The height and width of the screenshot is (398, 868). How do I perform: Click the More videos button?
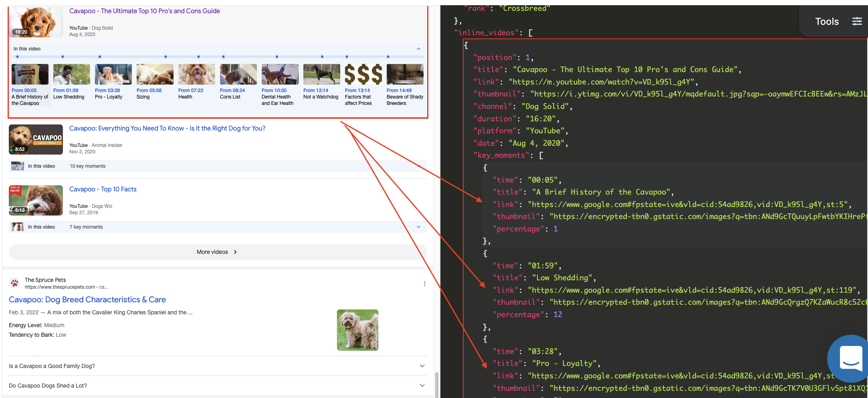point(212,252)
